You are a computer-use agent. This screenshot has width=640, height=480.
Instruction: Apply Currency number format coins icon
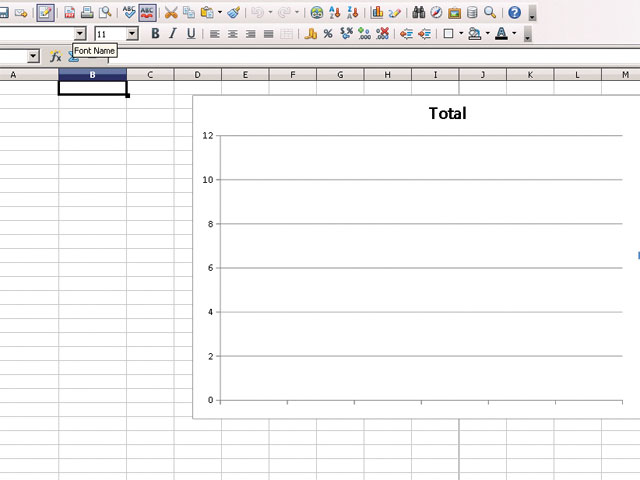[x=310, y=34]
